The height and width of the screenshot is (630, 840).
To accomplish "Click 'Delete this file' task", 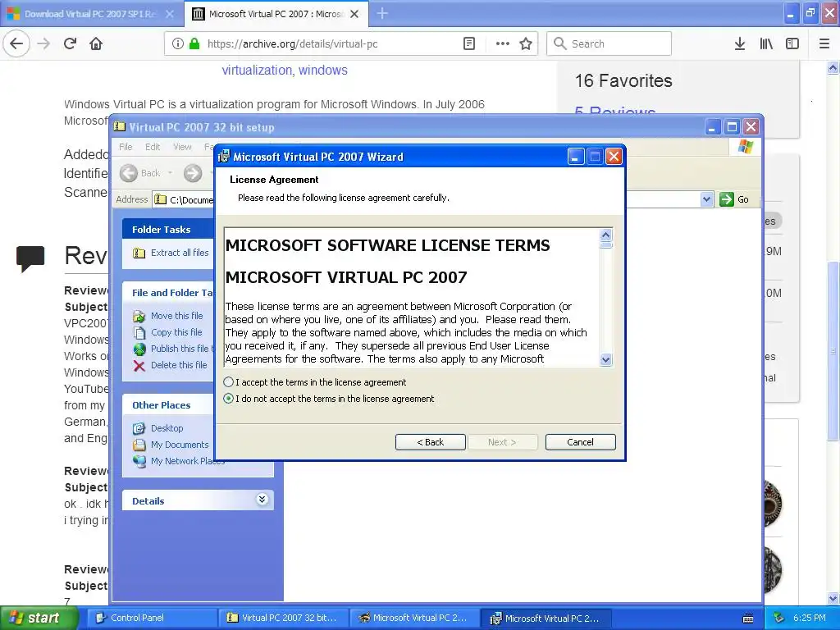I will (x=178, y=365).
